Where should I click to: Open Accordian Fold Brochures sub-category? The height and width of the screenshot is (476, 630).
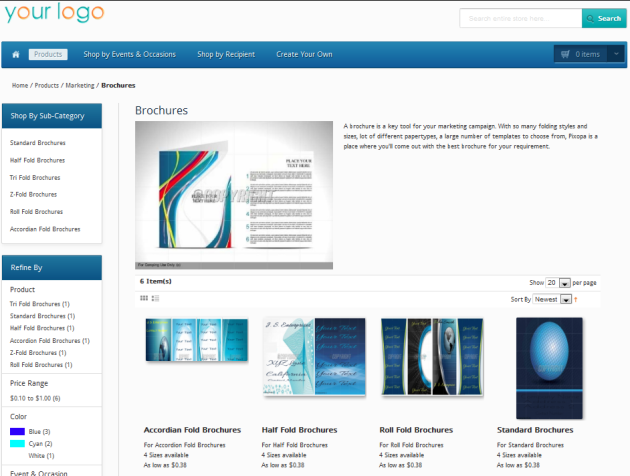[x=45, y=229]
